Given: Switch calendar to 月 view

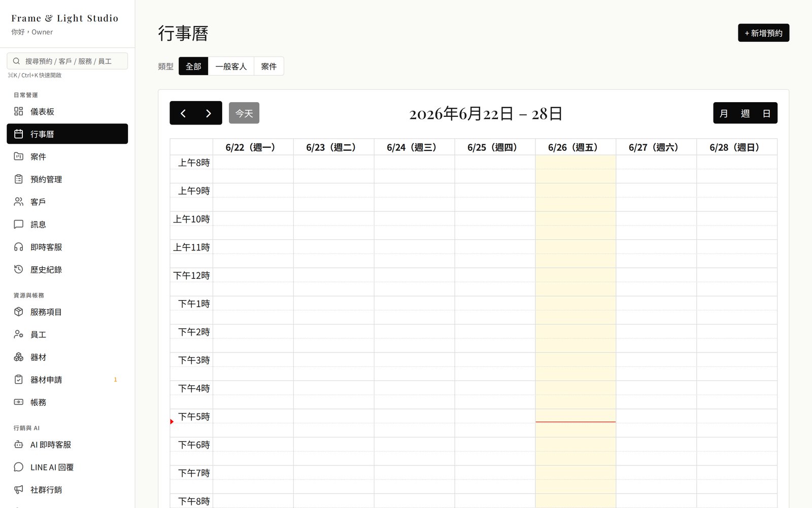Looking at the screenshot, I should [724, 113].
